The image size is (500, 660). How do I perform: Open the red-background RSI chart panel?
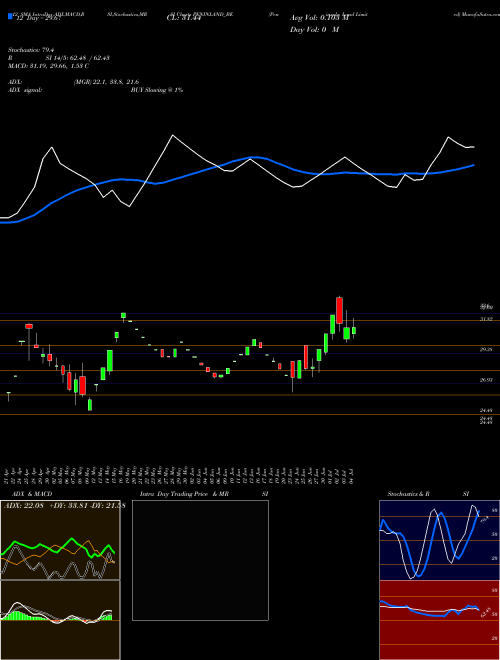439,620
